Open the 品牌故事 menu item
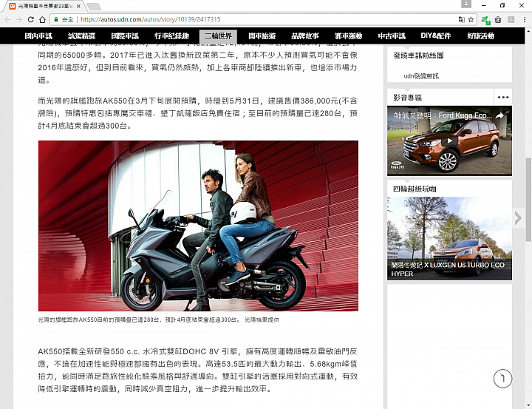Viewport: 532px width, 409px height. (305, 36)
